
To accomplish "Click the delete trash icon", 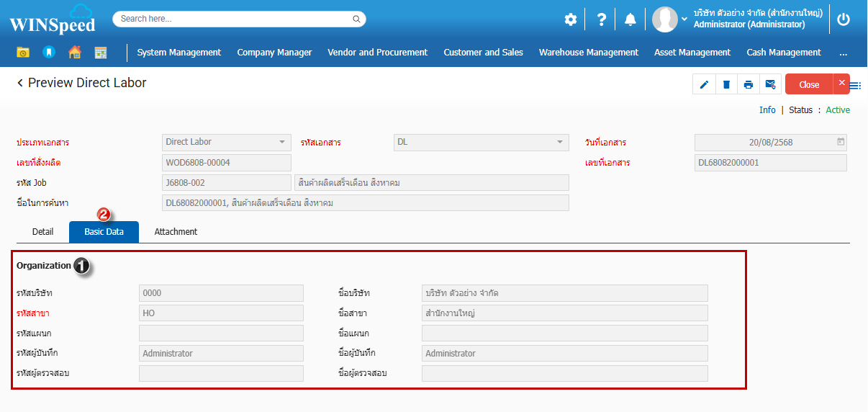I will [726, 84].
